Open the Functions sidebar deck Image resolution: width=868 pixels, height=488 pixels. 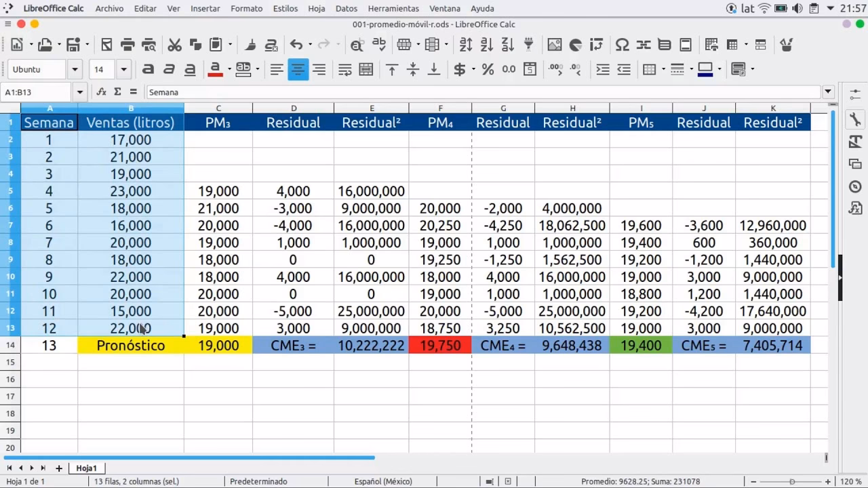(855, 208)
